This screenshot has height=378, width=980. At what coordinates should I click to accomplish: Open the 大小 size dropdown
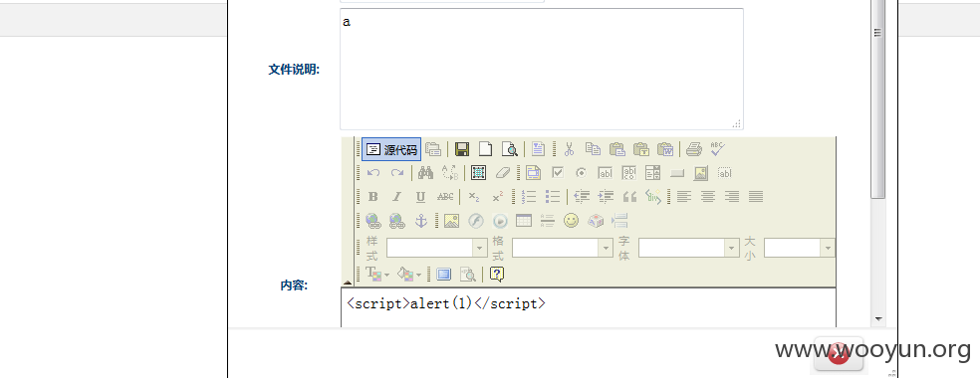pos(800,248)
